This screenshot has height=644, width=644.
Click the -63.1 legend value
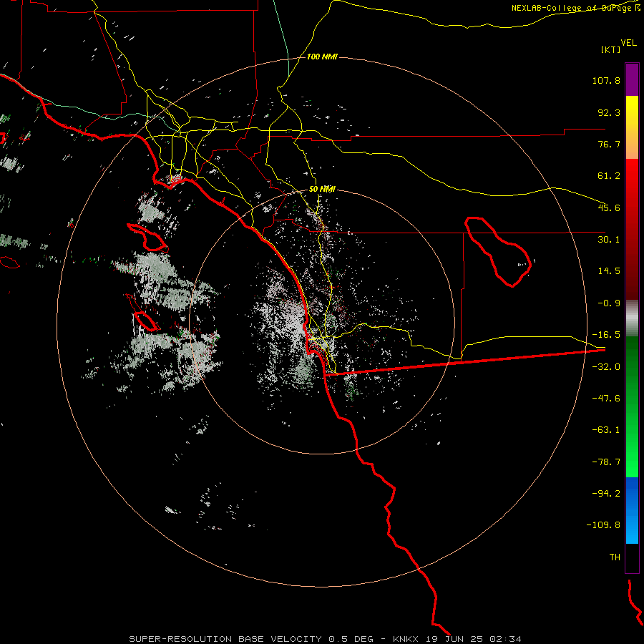click(x=606, y=430)
